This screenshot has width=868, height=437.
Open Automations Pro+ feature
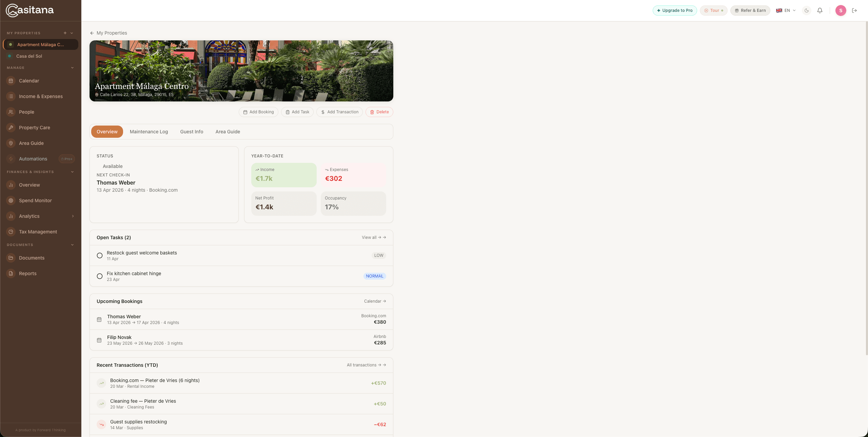coord(41,159)
